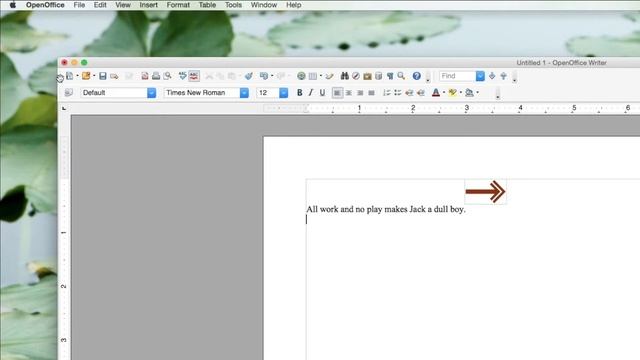Apply Font Color
This screenshot has height=360, width=640.
(x=436, y=93)
